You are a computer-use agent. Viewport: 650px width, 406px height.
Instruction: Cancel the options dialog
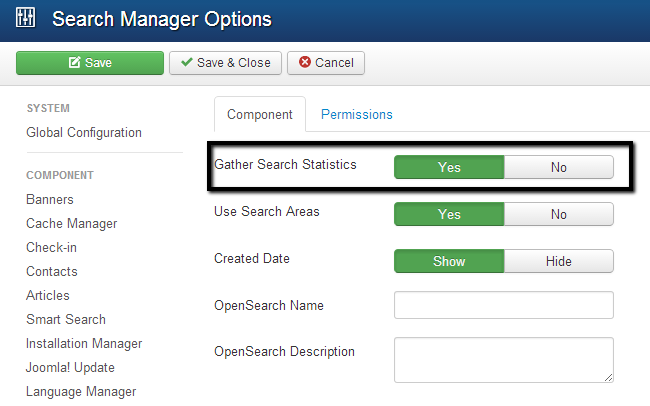point(326,62)
